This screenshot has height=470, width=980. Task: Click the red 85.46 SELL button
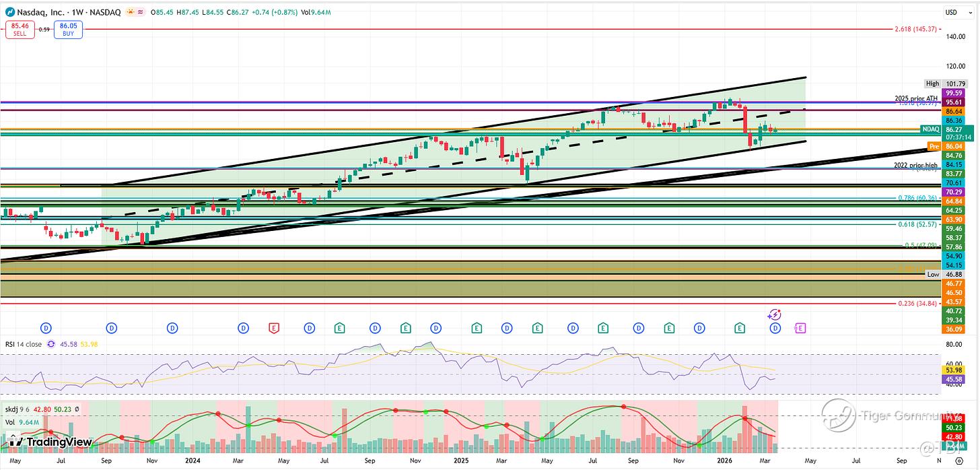pyautogui.click(x=20, y=30)
